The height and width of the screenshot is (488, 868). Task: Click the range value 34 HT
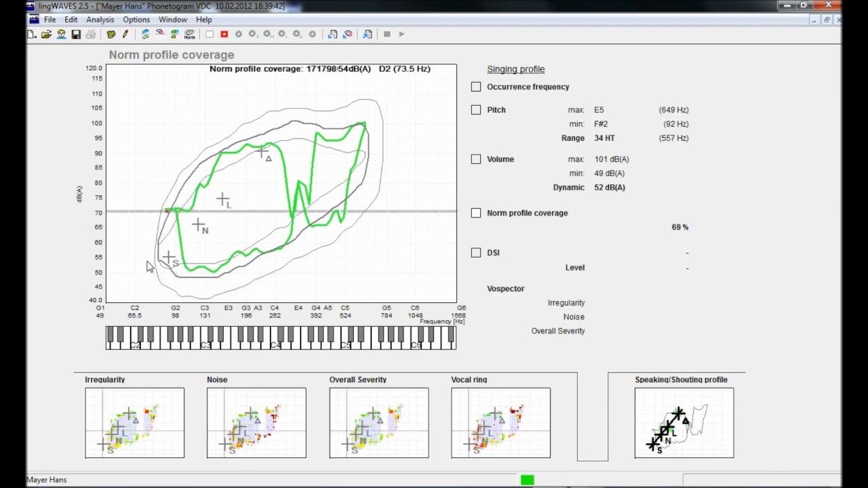pyautogui.click(x=604, y=138)
